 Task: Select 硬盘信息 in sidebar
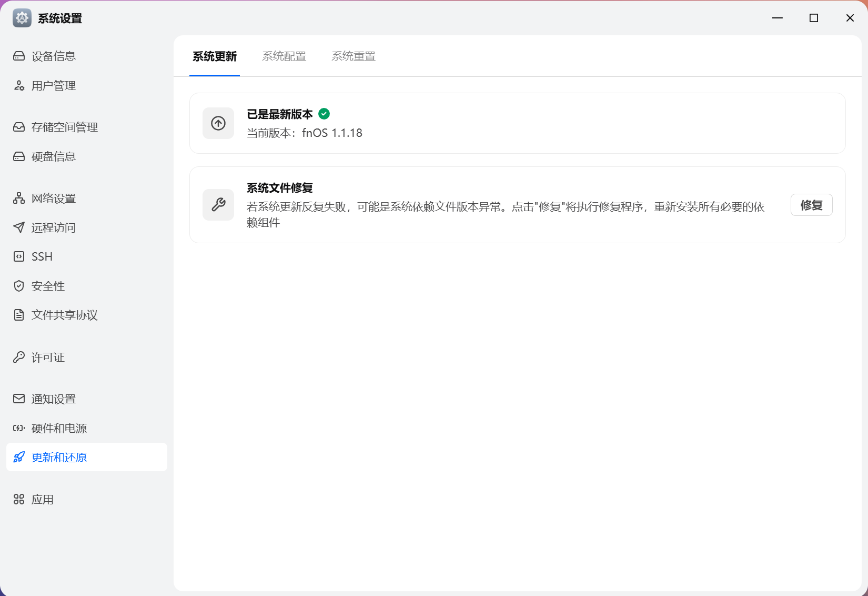[x=87, y=156]
